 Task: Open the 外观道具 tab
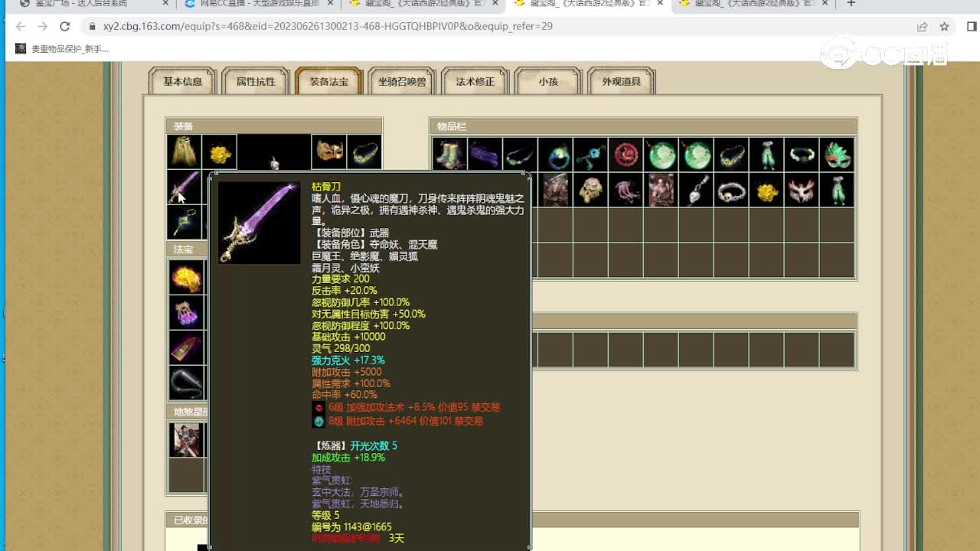621,81
